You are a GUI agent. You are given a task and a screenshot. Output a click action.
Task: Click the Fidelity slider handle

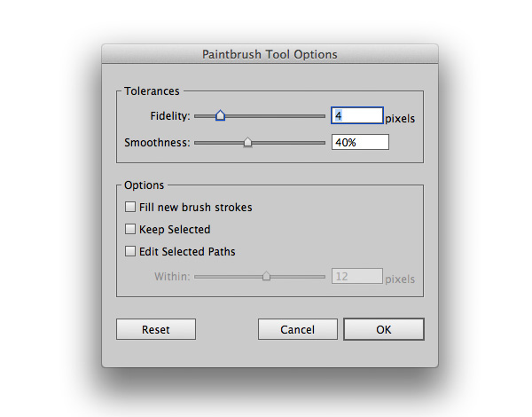(220, 115)
